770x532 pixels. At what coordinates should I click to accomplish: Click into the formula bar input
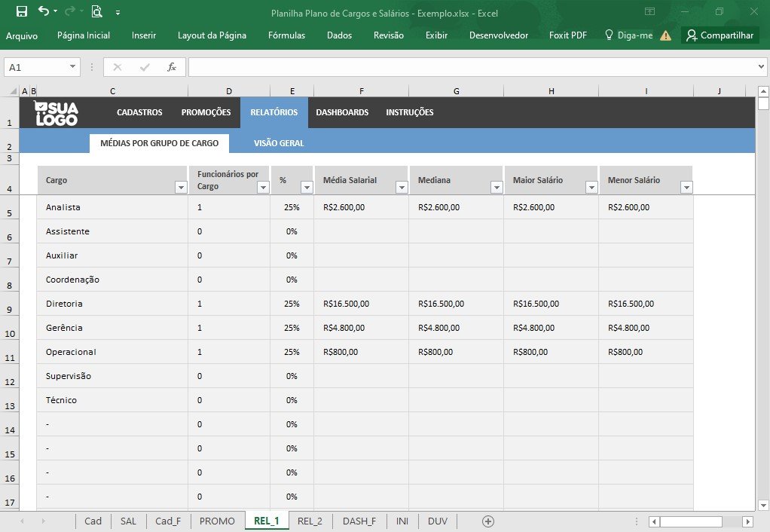pyautogui.click(x=473, y=67)
